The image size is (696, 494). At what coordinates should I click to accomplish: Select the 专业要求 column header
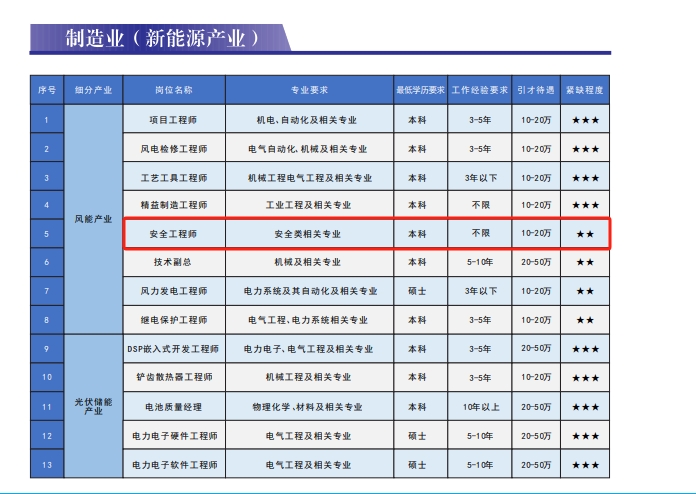click(x=308, y=90)
